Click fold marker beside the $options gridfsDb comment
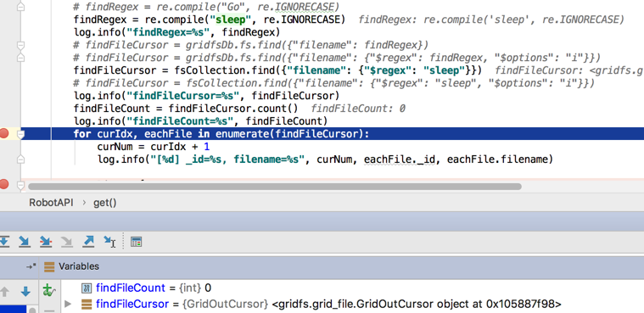Screen dimensions: 644x313 coord(20,58)
